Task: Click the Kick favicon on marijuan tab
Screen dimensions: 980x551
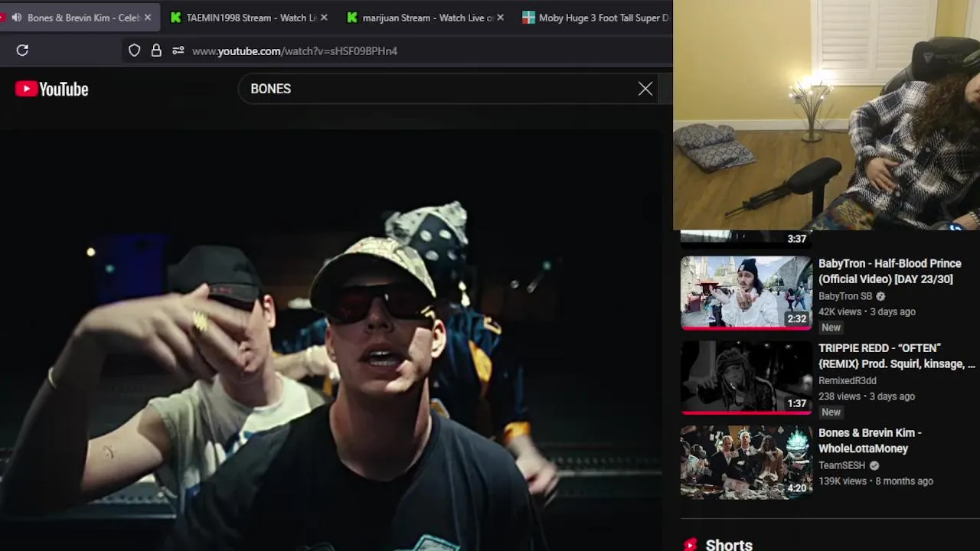Action: point(352,18)
